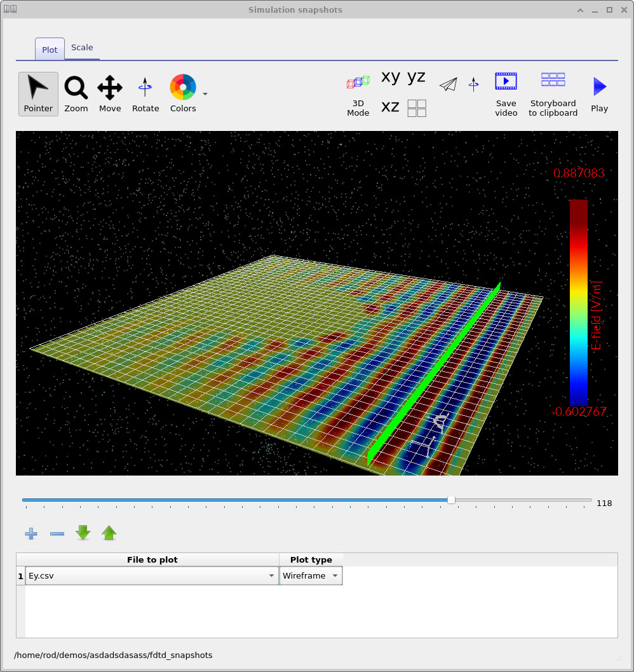Click the snapshot slider handle
The image size is (634, 672).
(451, 500)
